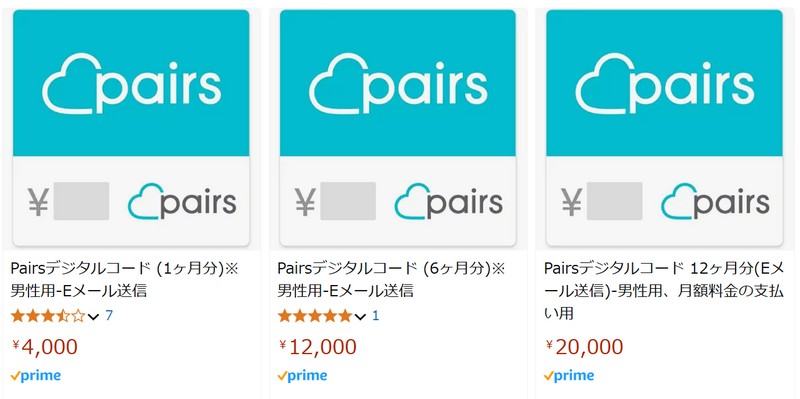Click the 3.5-star rating icons
Screen dimensions: 800x399
[x=48, y=316]
